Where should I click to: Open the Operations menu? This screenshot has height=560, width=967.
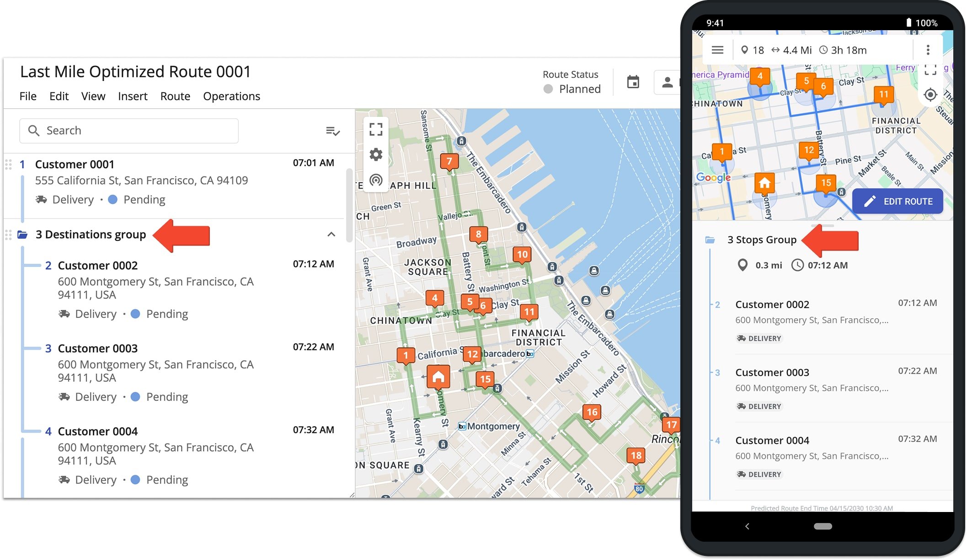click(x=231, y=96)
